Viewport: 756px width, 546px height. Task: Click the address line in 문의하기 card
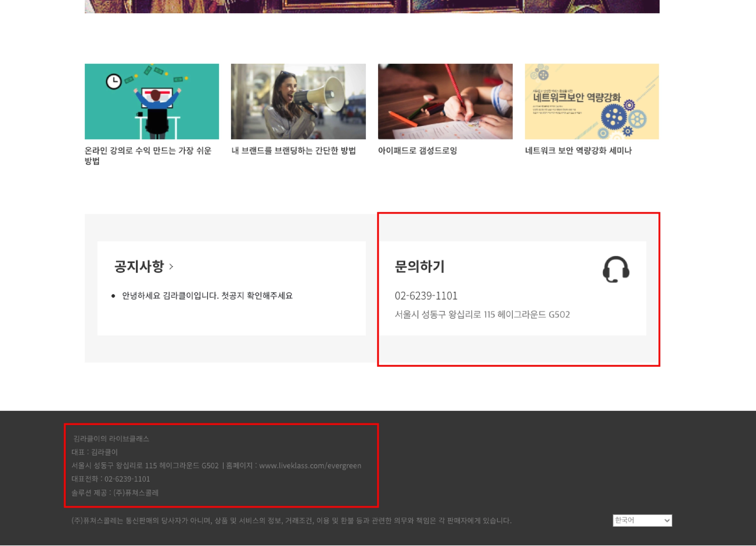(x=482, y=314)
